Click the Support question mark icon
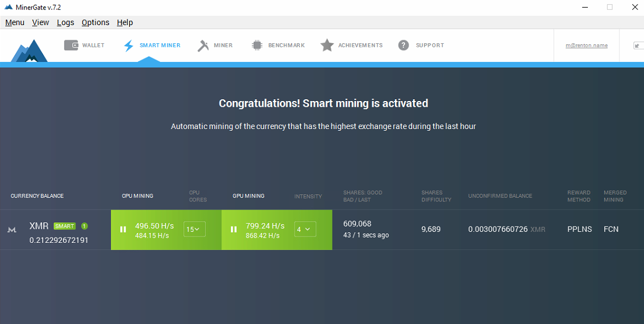The width and height of the screenshot is (644, 324). (x=403, y=45)
